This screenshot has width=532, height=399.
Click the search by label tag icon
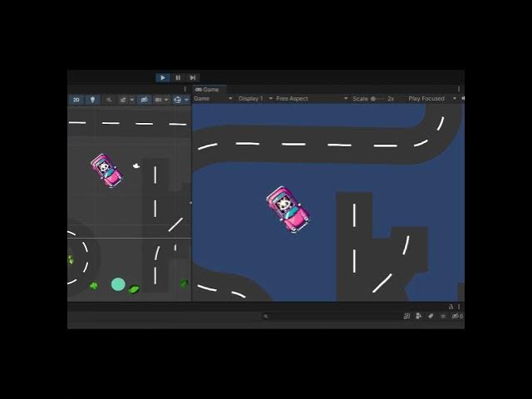point(431,316)
